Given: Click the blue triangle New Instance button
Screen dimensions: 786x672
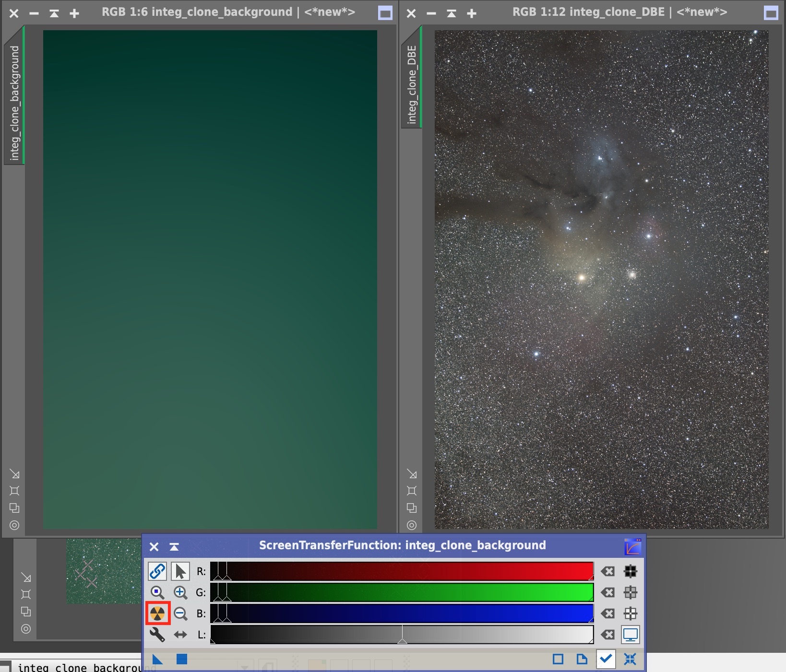Looking at the screenshot, I should click(157, 659).
